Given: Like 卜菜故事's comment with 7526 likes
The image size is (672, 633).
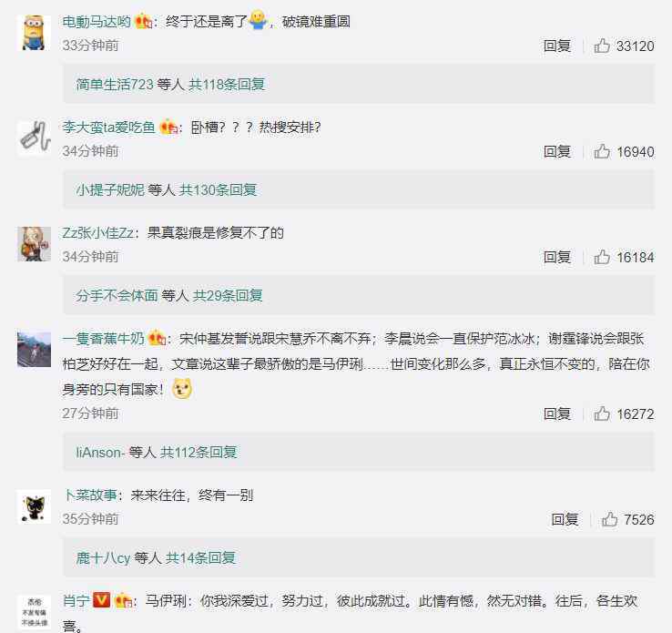Looking at the screenshot, I should 609,519.
